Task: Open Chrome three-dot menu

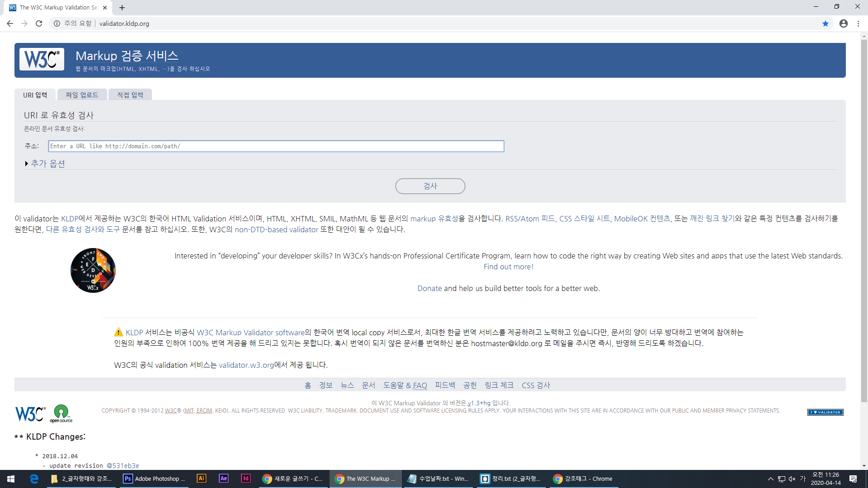Action: click(858, 23)
